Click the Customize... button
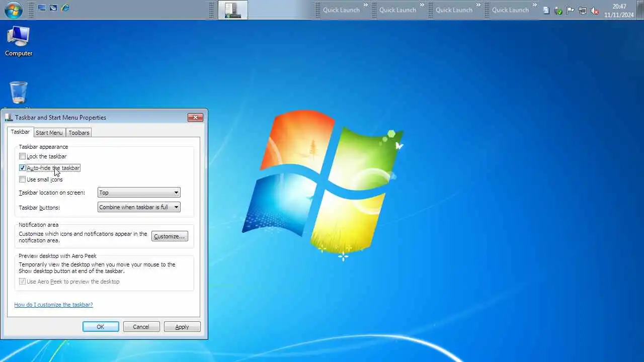Viewport: 644px width, 362px height. 170,236
